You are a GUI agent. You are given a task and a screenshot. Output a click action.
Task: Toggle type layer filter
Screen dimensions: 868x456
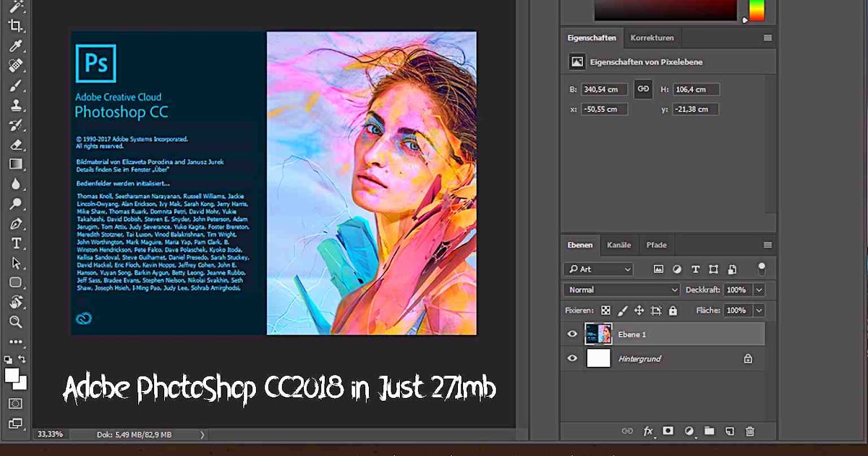[x=696, y=269]
